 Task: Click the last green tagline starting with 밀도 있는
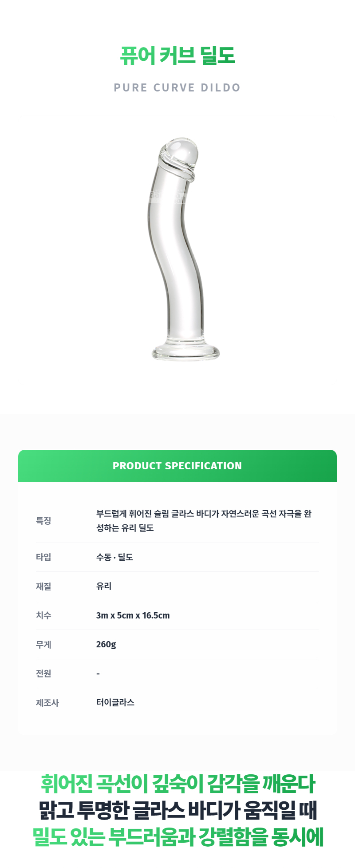click(x=177, y=837)
